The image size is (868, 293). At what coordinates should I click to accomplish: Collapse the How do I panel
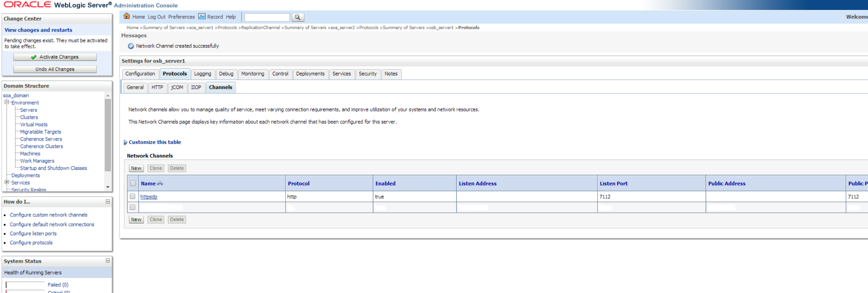point(108,202)
